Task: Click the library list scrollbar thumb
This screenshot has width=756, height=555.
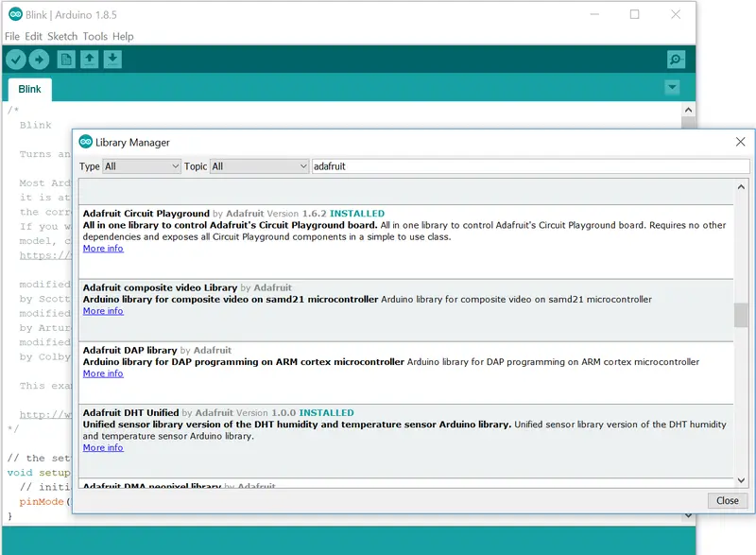Action: point(740,315)
